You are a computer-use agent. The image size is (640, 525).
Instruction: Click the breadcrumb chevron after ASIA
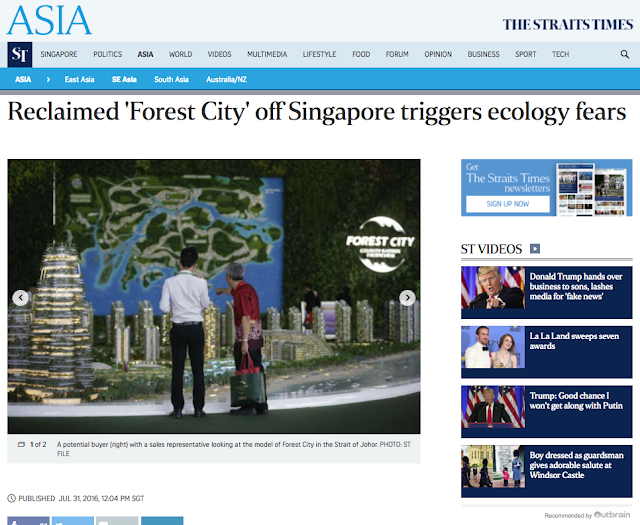click(x=48, y=79)
